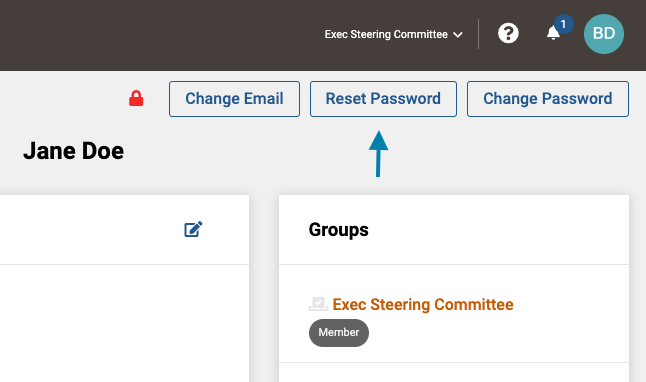Click the edit pencil icon
The width and height of the screenshot is (646, 382).
click(193, 230)
